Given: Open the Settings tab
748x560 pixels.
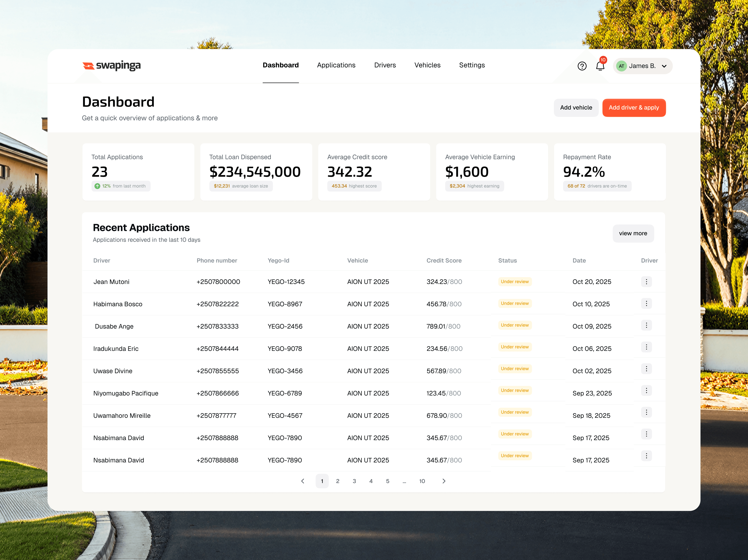Looking at the screenshot, I should pos(472,65).
